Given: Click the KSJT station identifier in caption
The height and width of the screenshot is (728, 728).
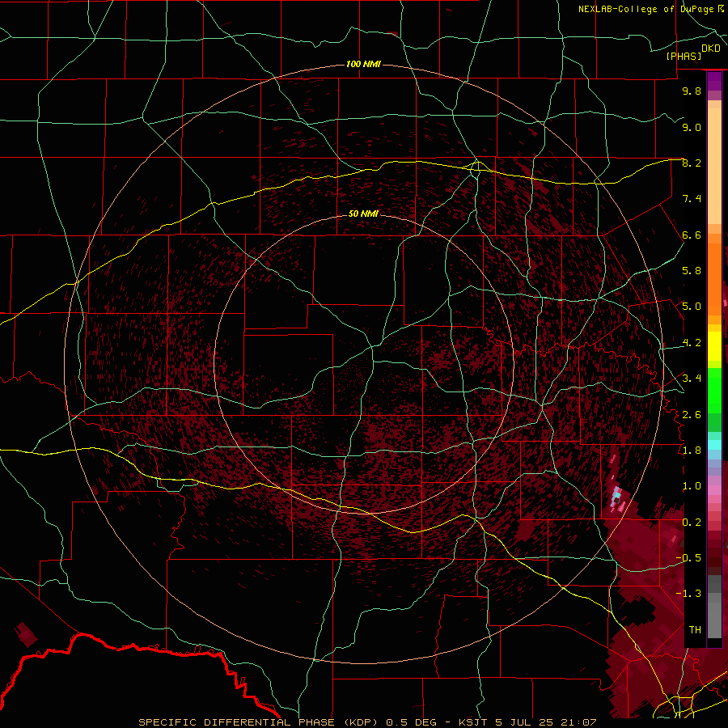Looking at the screenshot, I should click(475, 722).
